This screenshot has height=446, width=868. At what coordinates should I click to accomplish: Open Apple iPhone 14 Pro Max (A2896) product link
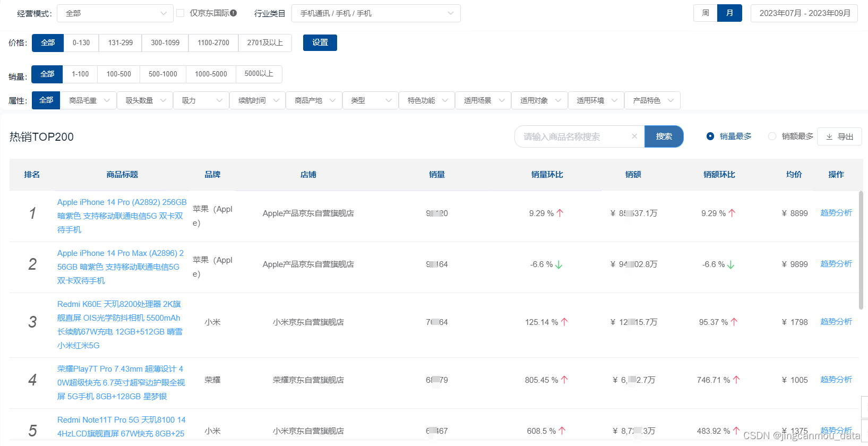pyautogui.click(x=121, y=267)
